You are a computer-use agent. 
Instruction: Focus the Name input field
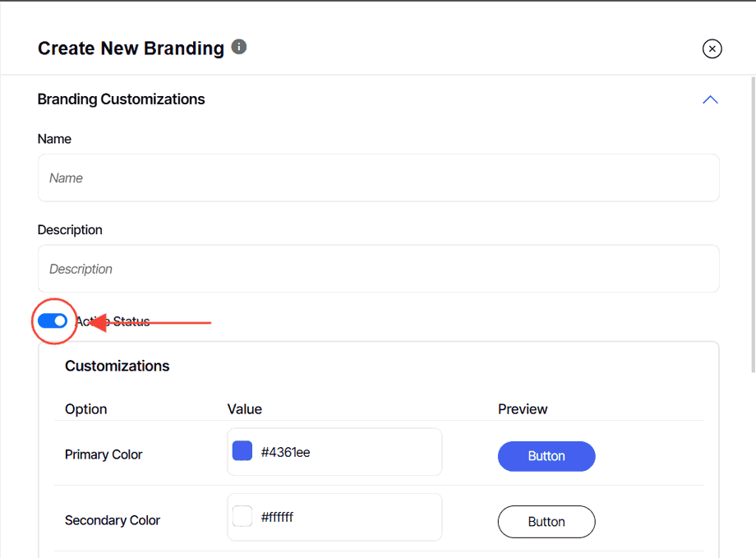coord(378,178)
